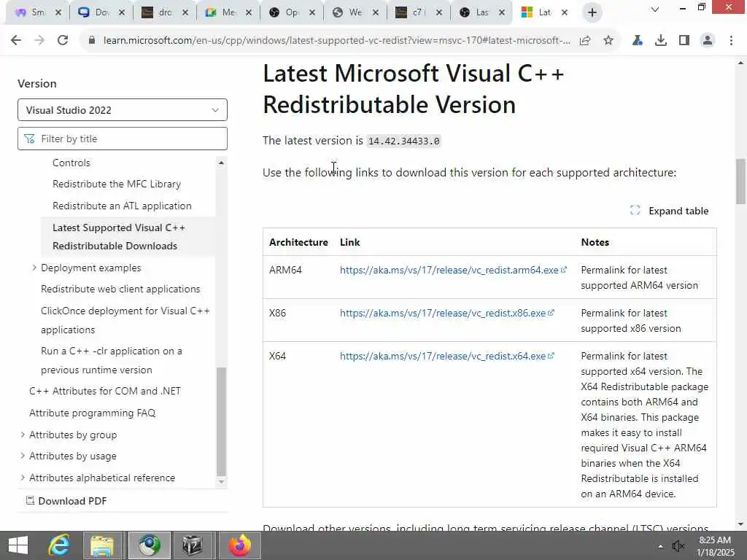The image size is (747, 560).
Task: Open Attribute programming FAQ
Action: point(93,413)
